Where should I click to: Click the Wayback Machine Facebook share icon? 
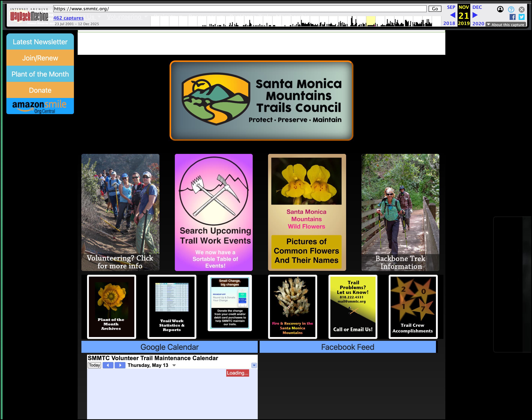click(512, 17)
